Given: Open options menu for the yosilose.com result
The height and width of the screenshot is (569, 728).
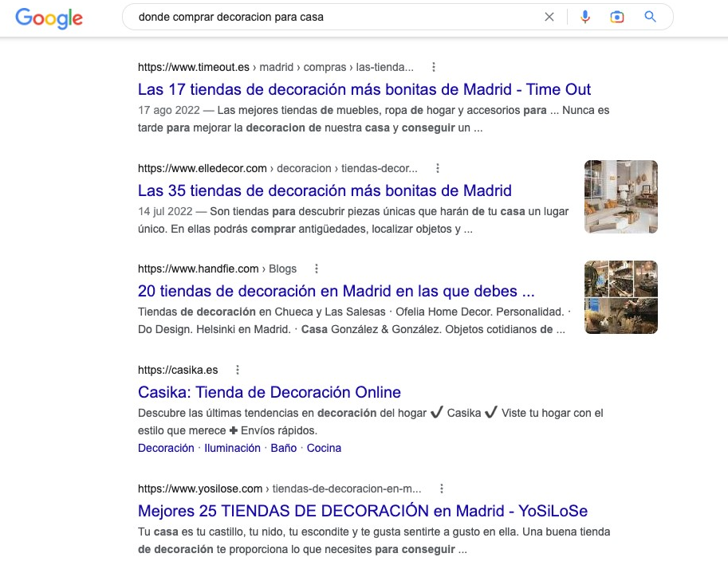Looking at the screenshot, I should click(442, 489).
